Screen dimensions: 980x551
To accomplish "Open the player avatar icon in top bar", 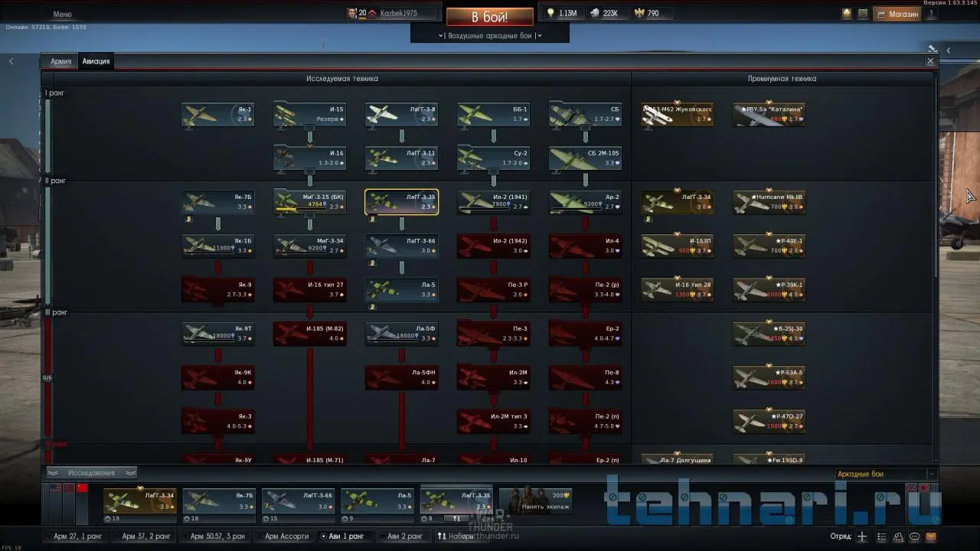I will point(352,13).
